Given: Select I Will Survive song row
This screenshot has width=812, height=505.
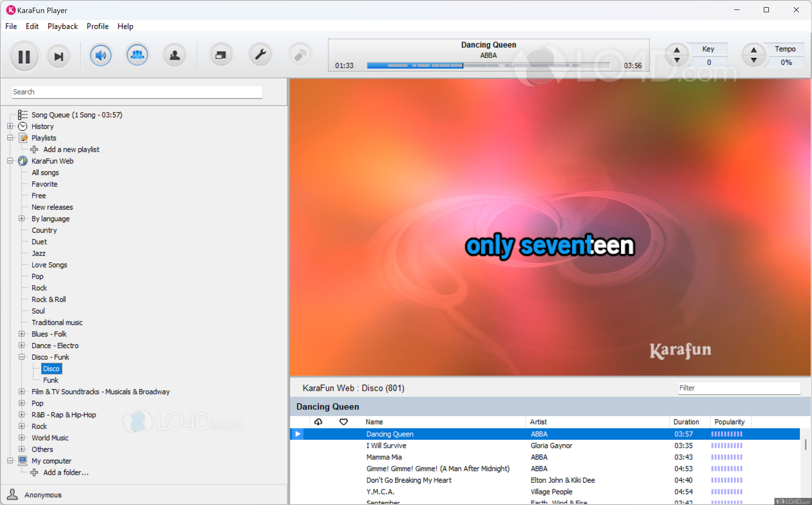Looking at the screenshot, I should (545, 446).
